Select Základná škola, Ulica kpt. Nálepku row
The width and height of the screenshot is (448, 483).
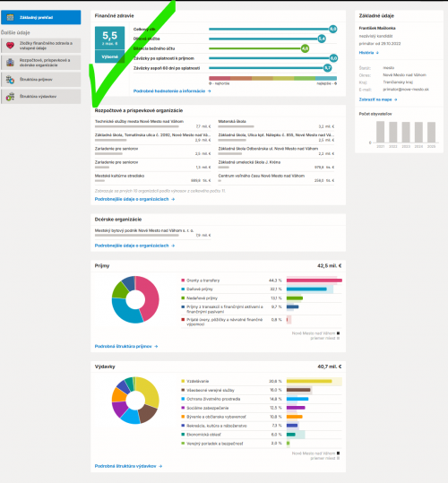276,137
